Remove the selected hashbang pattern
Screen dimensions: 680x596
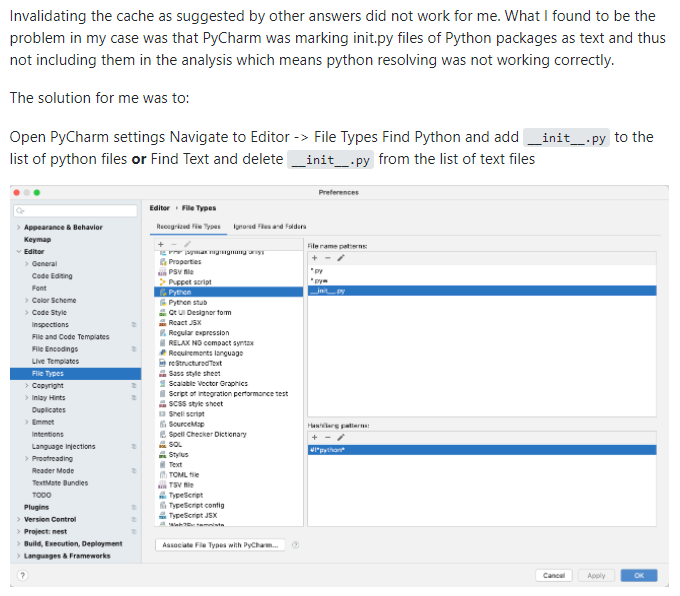click(328, 437)
